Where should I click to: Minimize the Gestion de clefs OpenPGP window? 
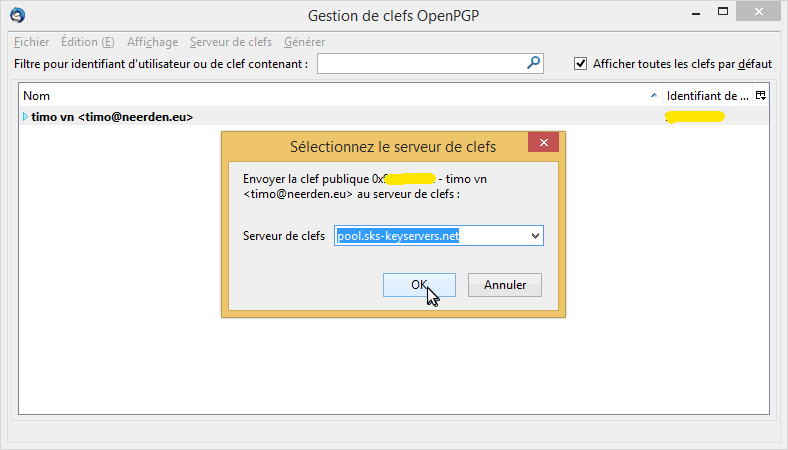pyautogui.click(x=696, y=14)
